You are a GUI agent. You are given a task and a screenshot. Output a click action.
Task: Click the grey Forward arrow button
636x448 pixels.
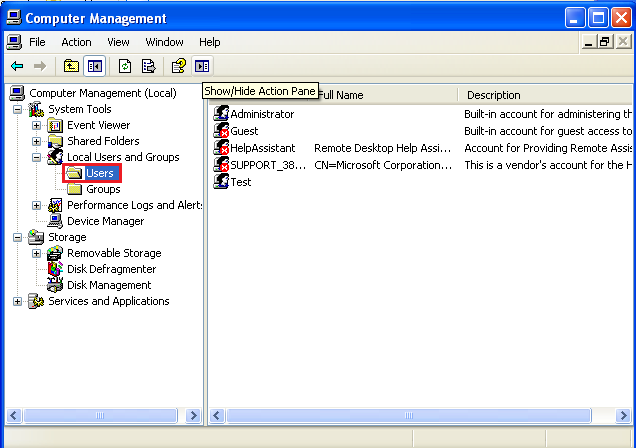click(x=40, y=66)
